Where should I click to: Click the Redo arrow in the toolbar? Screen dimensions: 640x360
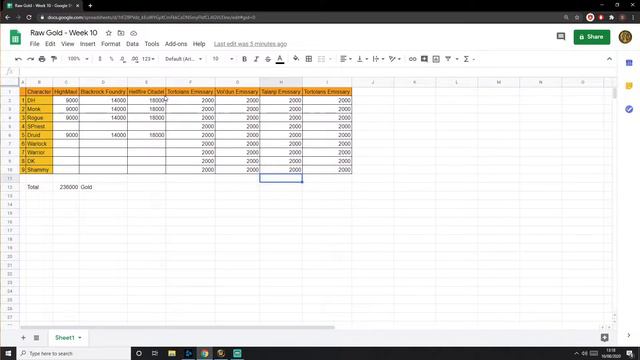pos(30,59)
